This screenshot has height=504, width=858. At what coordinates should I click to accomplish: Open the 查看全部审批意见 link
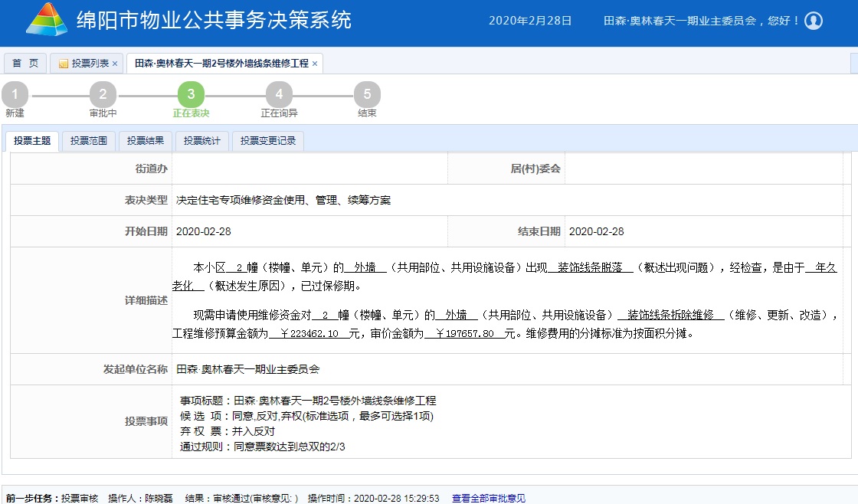[488, 499]
